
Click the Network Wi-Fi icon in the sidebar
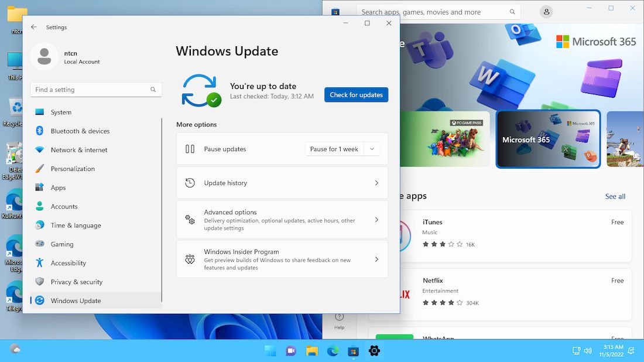(39, 150)
